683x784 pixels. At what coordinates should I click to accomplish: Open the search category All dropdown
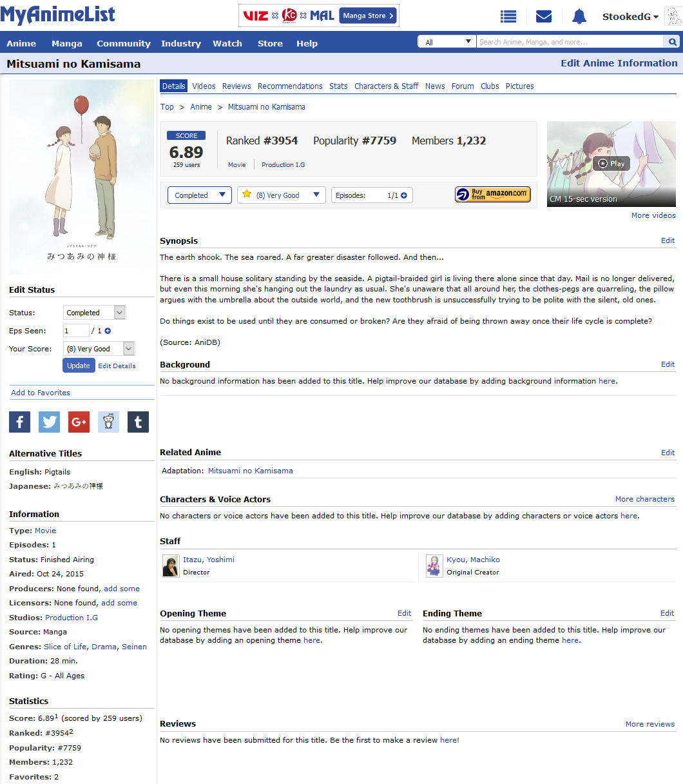(x=447, y=42)
